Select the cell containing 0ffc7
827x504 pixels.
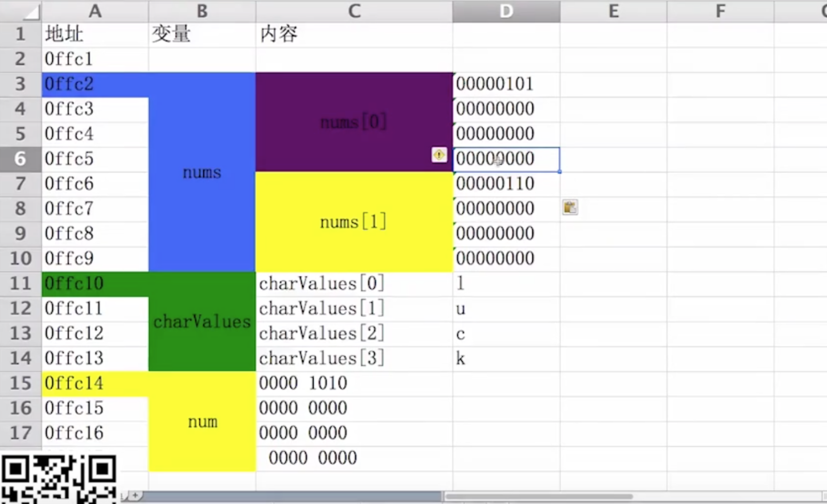(95, 209)
